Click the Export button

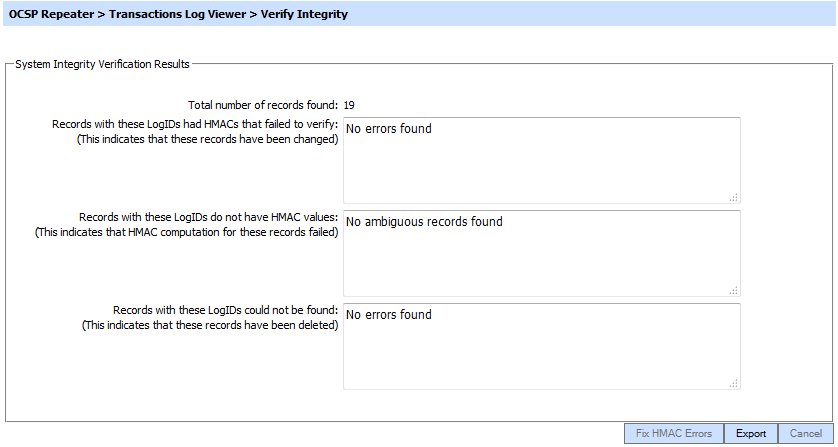point(750,433)
